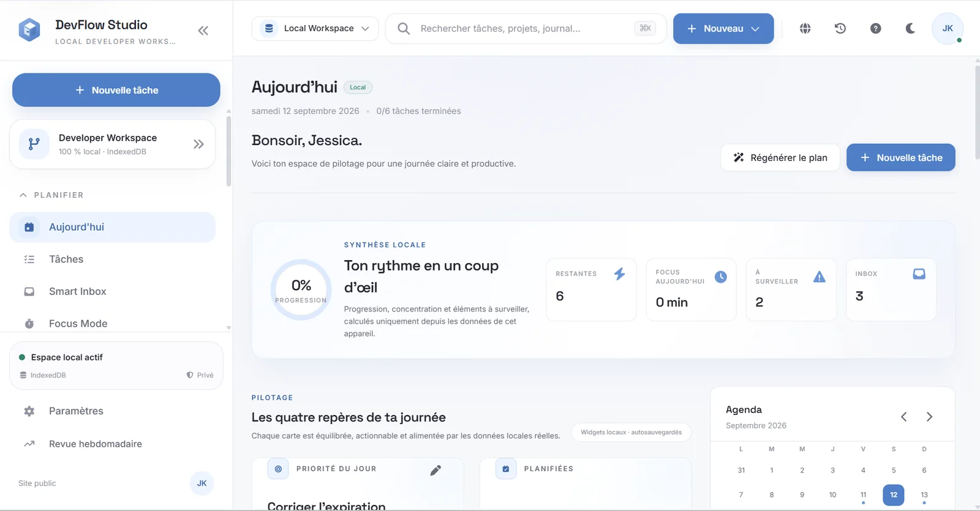980x511 pixels.
Task: Collapse the PLANIFIER section
Action: point(51,195)
